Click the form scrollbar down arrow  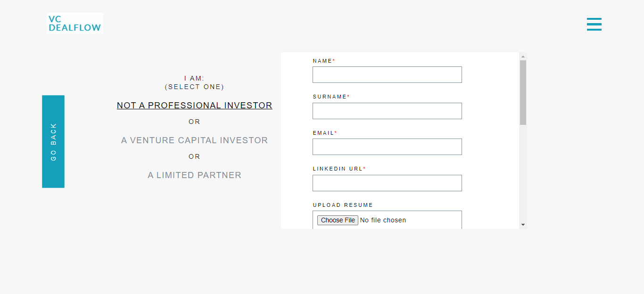(523, 225)
